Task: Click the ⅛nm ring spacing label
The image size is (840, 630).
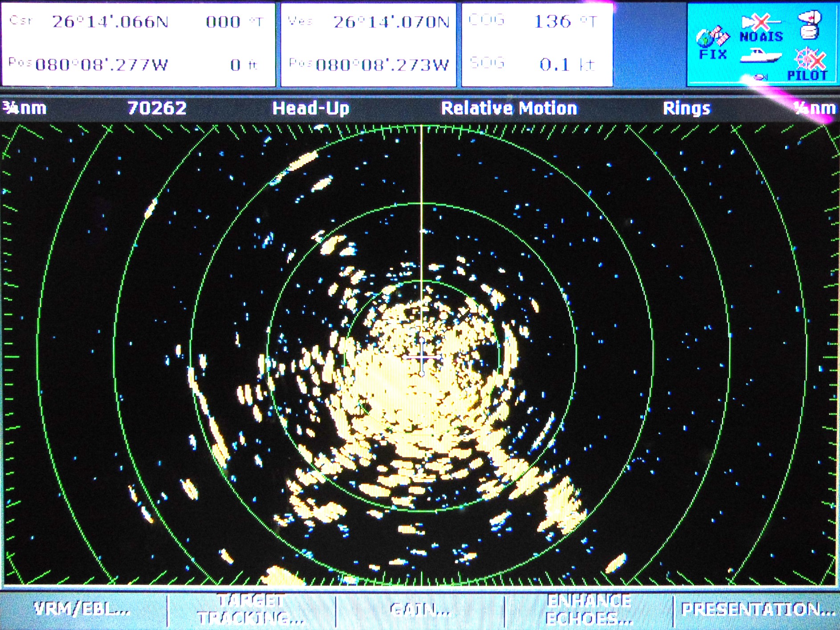Action: tap(815, 108)
